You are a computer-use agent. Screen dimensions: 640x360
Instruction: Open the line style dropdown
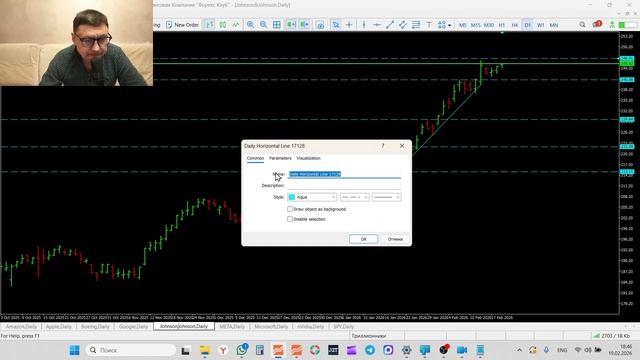tap(354, 197)
